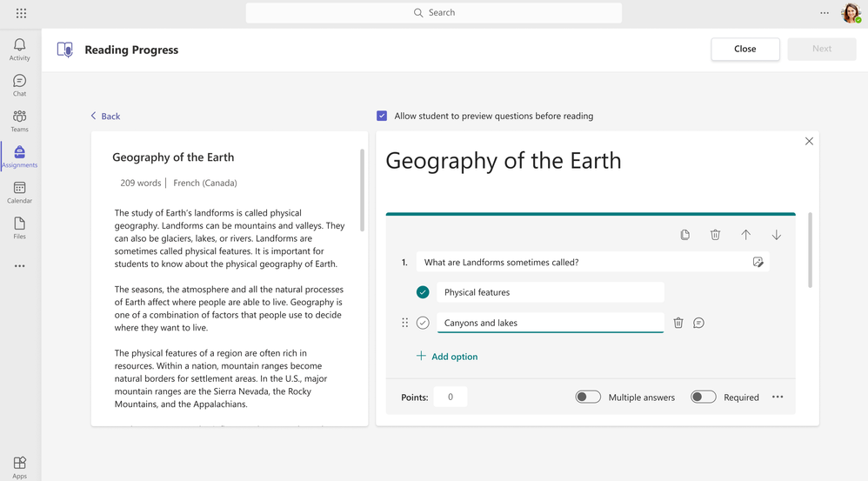The height and width of the screenshot is (481, 868).
Task: Enable the Multiple answers toggle
Action: click(587, 397)
